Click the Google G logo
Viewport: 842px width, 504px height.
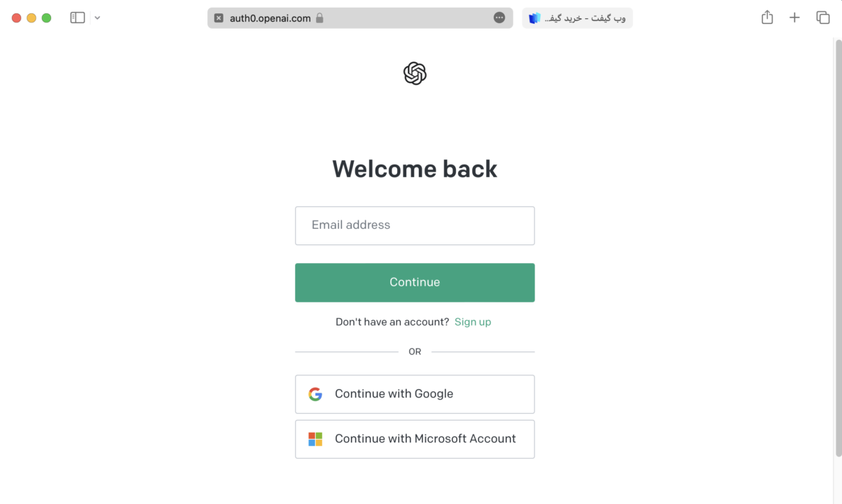click(315, 394)
